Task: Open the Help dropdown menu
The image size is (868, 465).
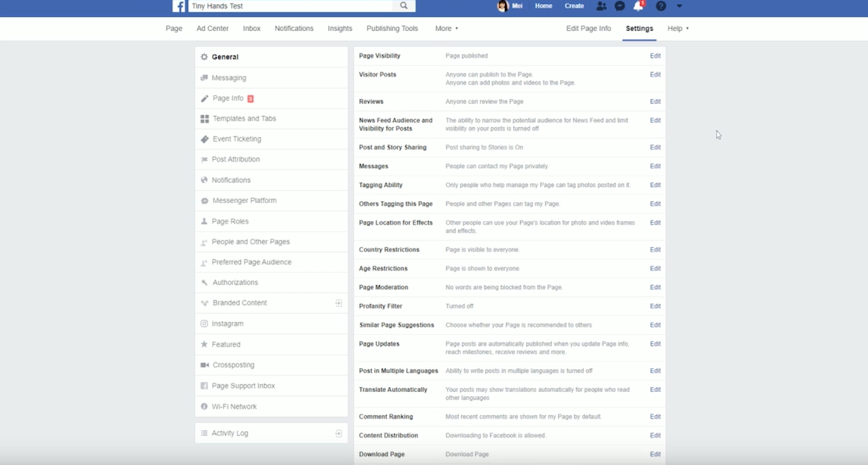Action: click(x=677, y=28)
